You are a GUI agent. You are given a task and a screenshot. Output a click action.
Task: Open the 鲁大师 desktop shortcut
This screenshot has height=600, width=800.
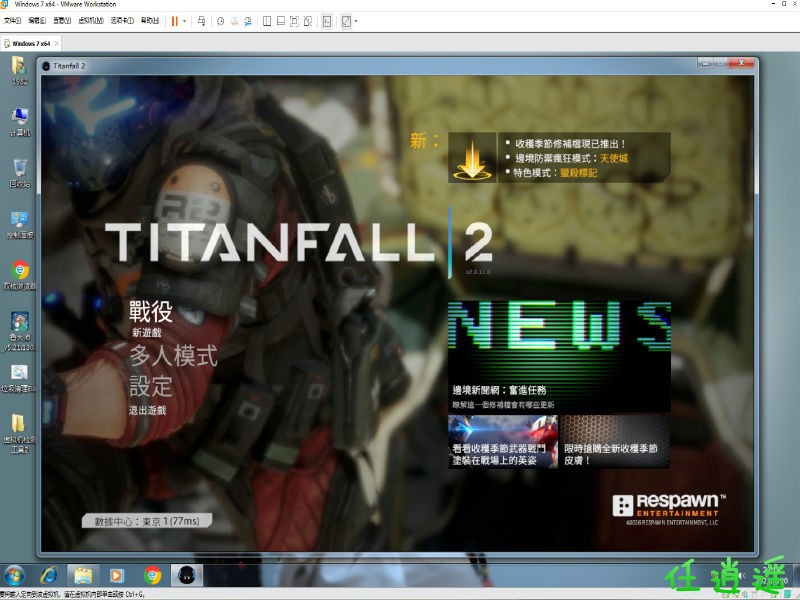[19, 331]
